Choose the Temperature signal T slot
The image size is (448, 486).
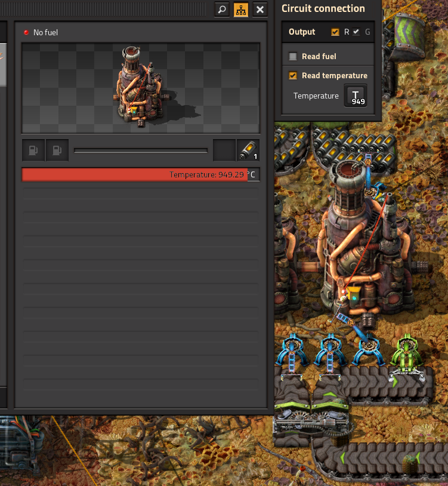pos(356,96)
